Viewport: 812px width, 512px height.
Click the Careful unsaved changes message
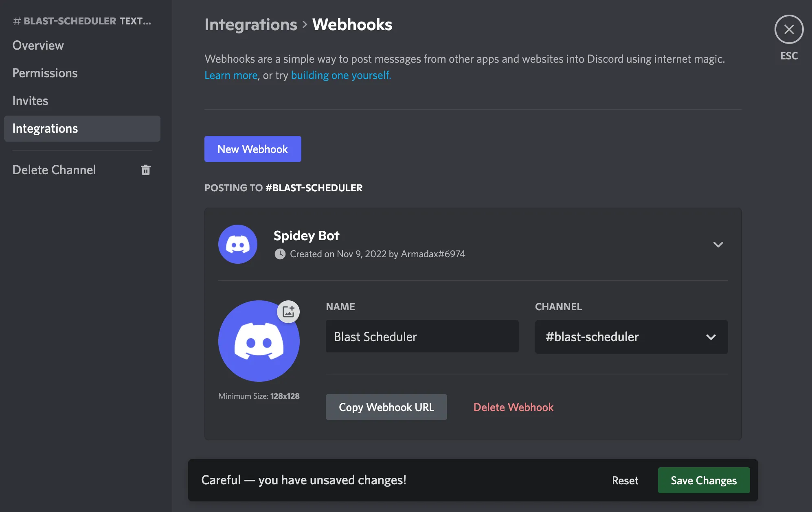pos(304,480)
